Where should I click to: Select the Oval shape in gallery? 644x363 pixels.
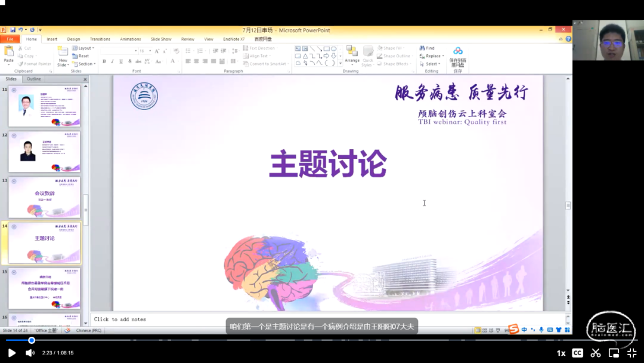pyautogui.click(x=334, y=48)
